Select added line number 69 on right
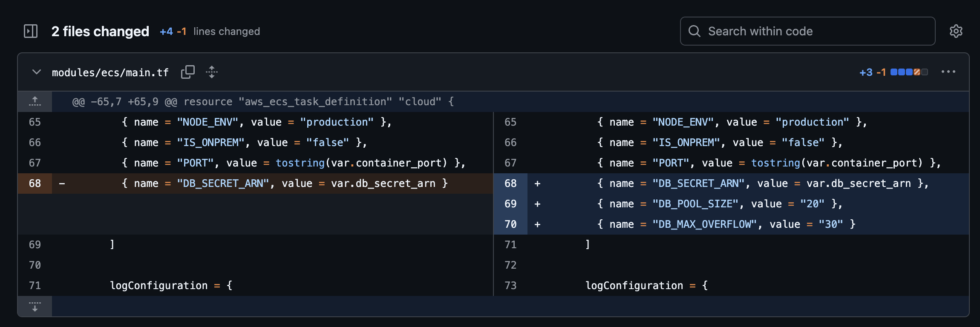 510,204
